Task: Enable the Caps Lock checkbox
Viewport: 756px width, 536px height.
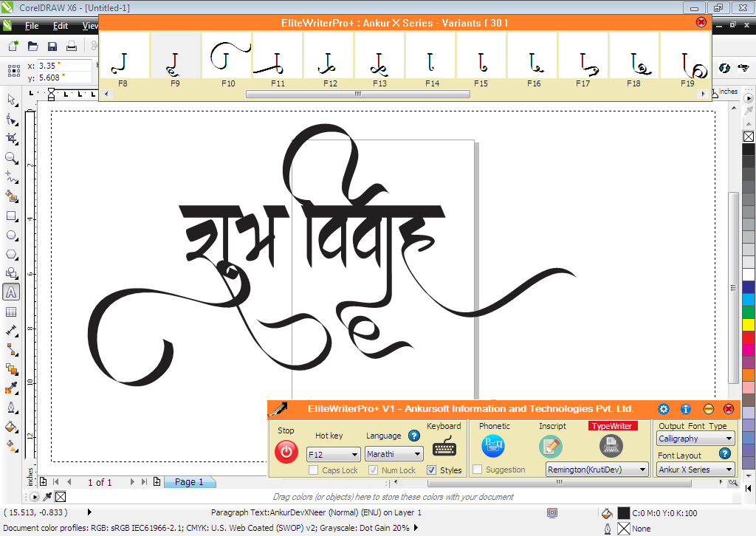Action: (312, 470)
